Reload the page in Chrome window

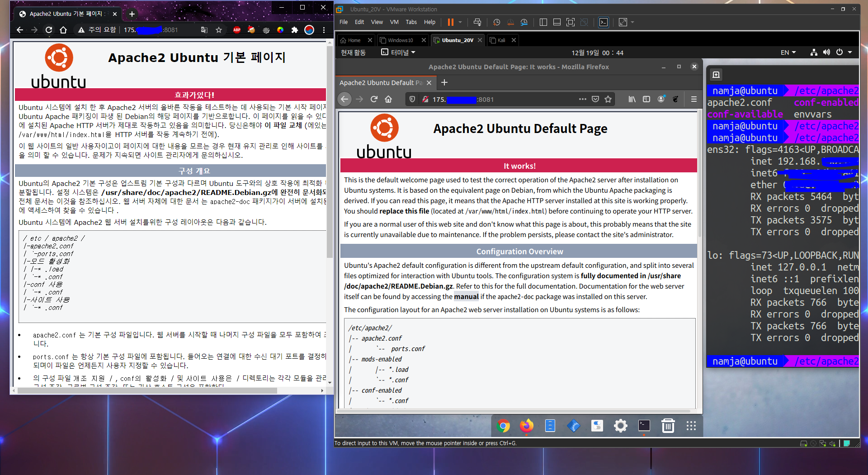pyautogui.click(x=49, y=30)
